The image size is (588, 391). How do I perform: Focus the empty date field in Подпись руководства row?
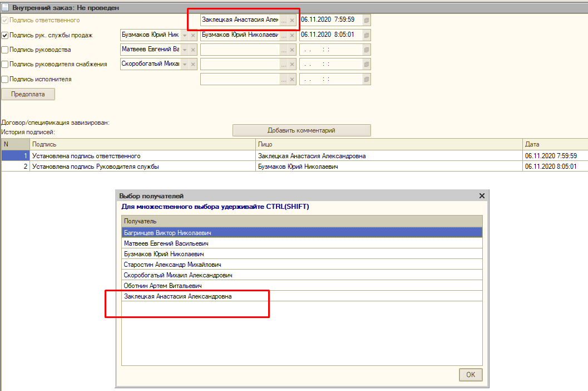331,50
